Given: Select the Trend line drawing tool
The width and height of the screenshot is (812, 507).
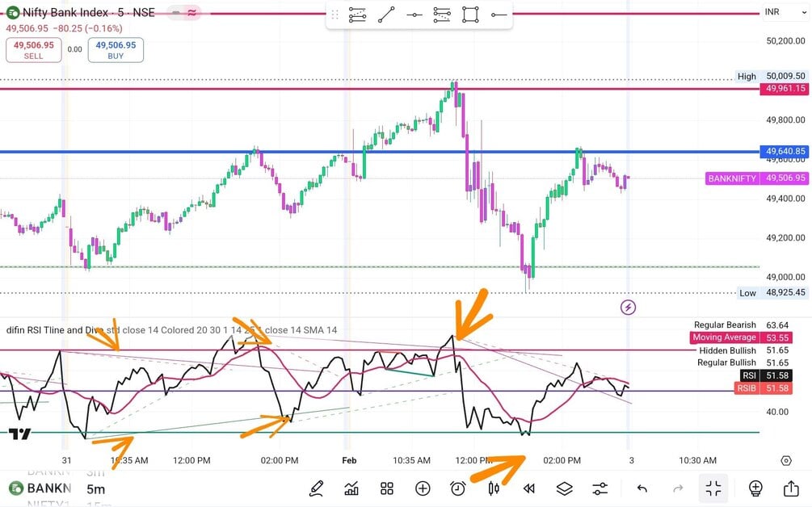Looking at the screenshot, I should (x=386, y=15).
